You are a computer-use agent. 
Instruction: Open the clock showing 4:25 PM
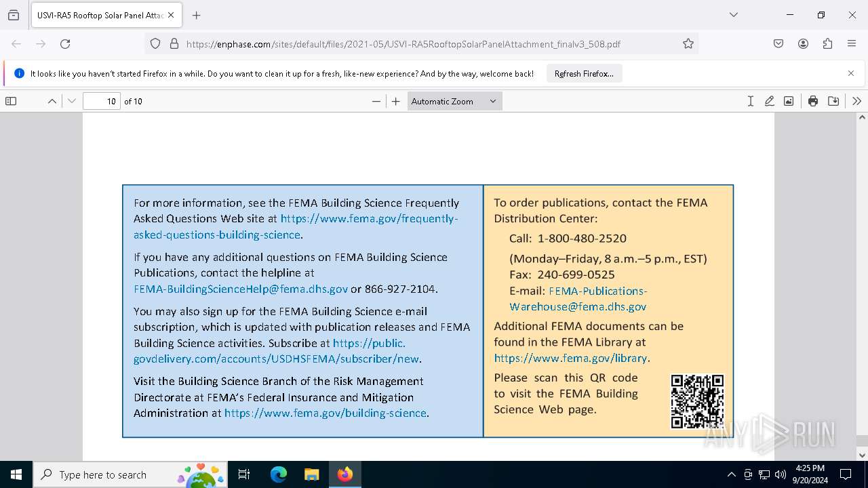[810, 474]
